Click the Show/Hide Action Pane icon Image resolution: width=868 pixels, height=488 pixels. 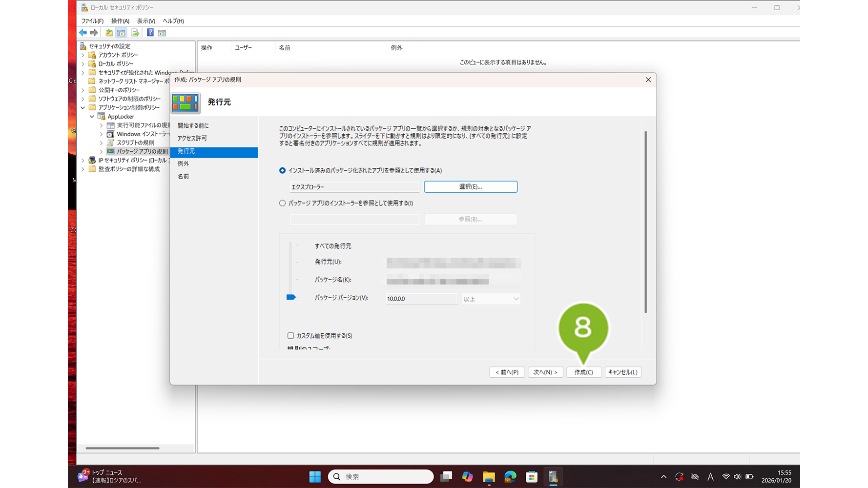coord(162,33)
